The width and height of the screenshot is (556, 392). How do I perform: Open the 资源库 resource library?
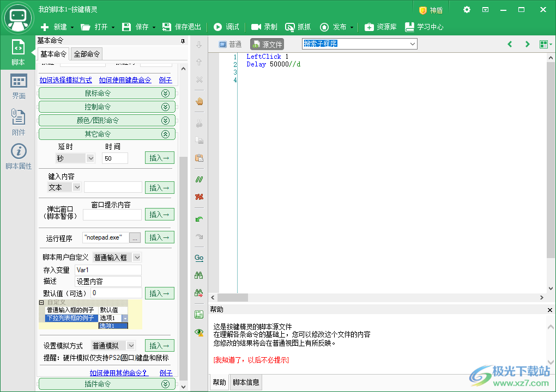380,27
